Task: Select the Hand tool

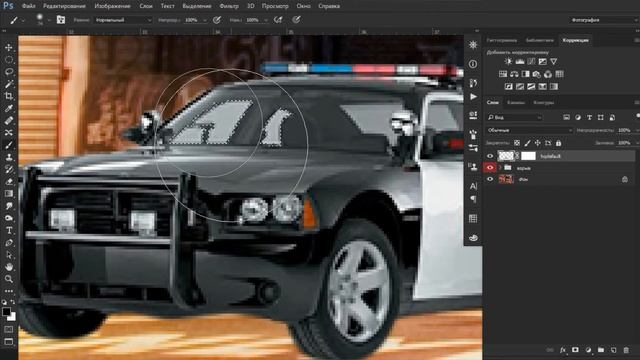Action: (x=9, y=267)
